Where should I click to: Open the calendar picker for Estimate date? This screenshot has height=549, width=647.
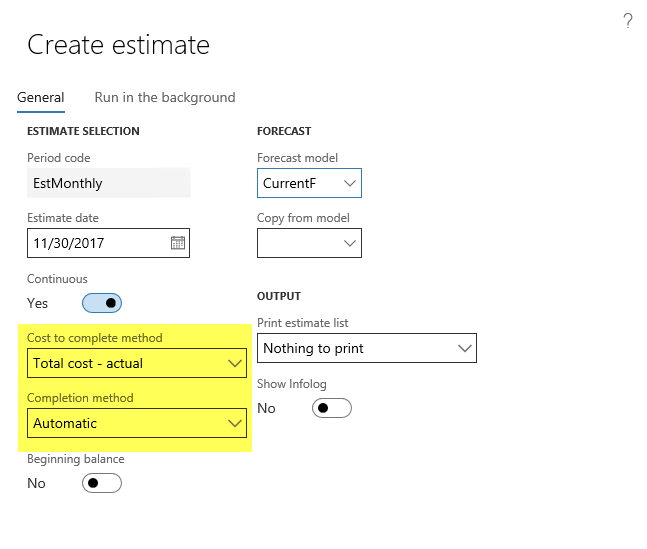[177, 243]
